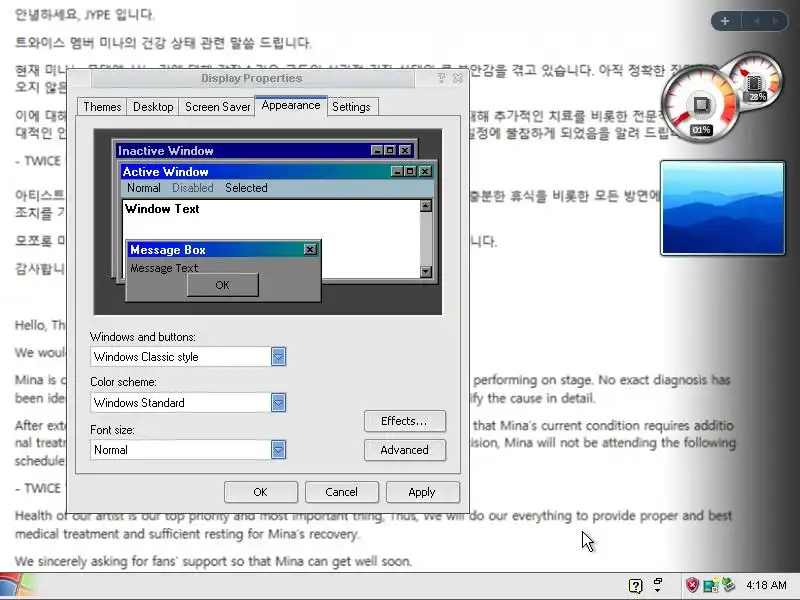
Task: Open the Advanced appearance settings
Action: coord(405,450)
